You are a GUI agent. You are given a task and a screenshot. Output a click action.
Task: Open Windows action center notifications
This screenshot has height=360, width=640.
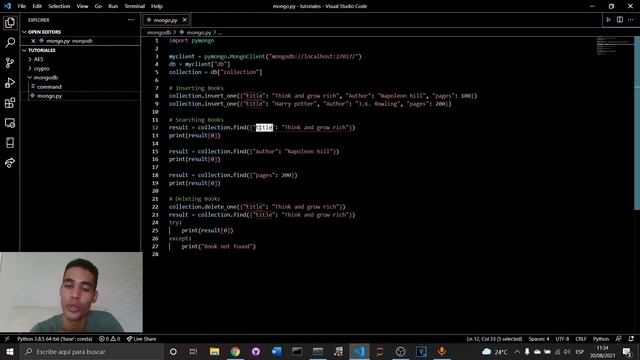[x=627, y=351]
